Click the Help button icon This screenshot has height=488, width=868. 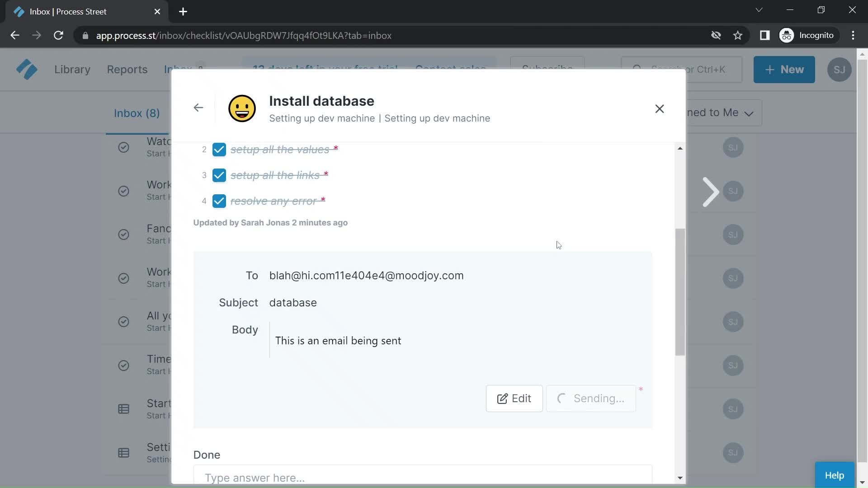[x=835, y=475]
